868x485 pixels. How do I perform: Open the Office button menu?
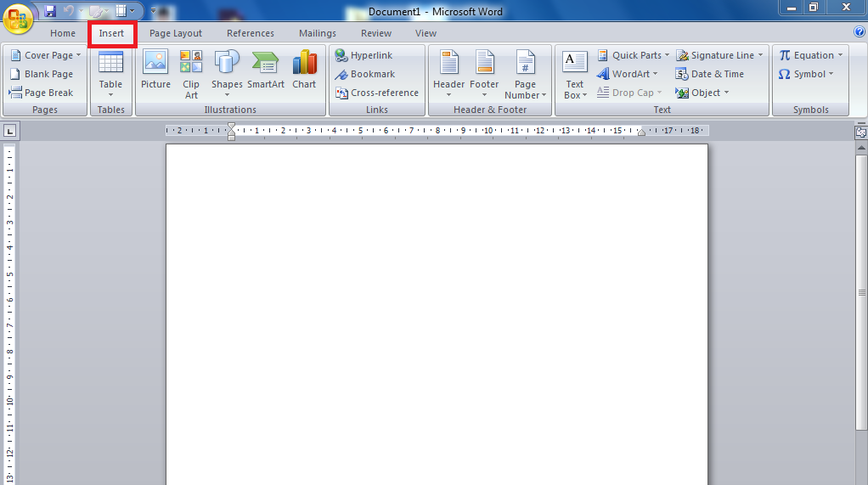tap(18, 19)
